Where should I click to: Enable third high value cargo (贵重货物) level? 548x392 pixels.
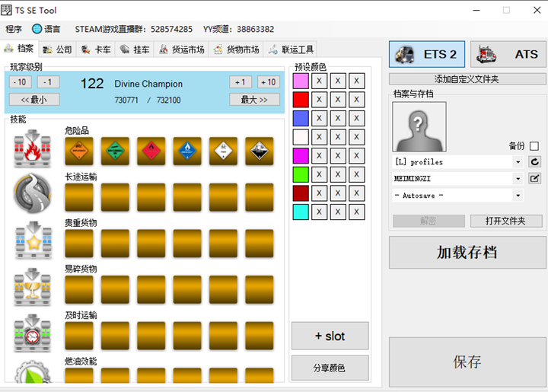pyautogui.click(x=151, y=244)
